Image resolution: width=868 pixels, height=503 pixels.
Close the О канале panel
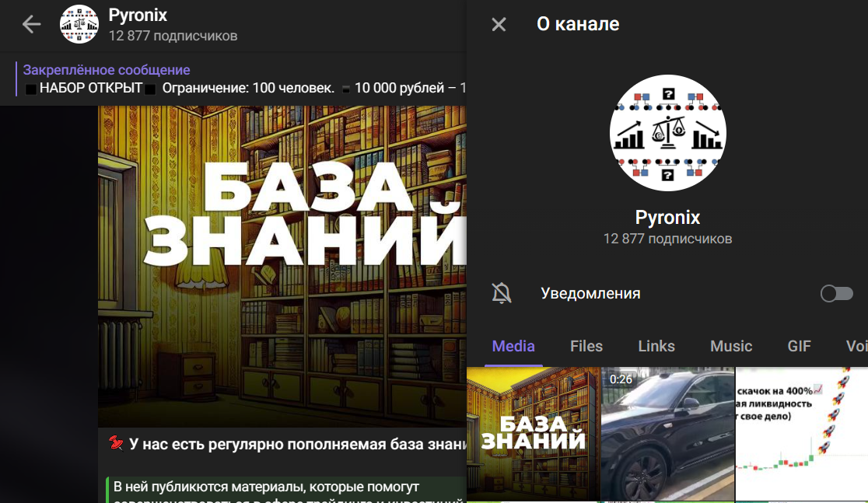coord(497,23)
